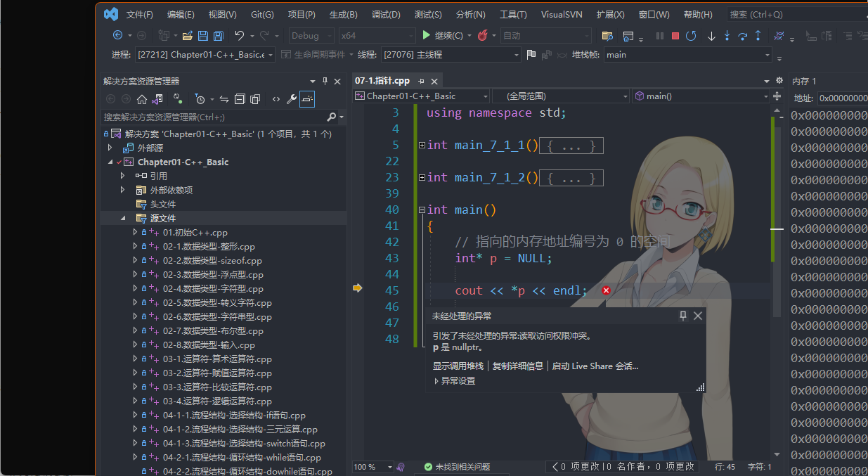Click the editor settings gear icon

tap(779, 80)
